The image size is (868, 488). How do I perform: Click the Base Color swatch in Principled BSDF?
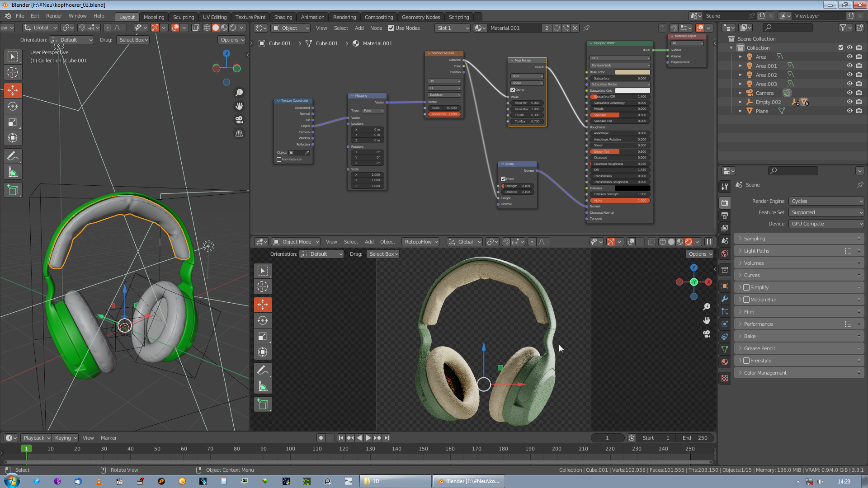tap(632, 72)
